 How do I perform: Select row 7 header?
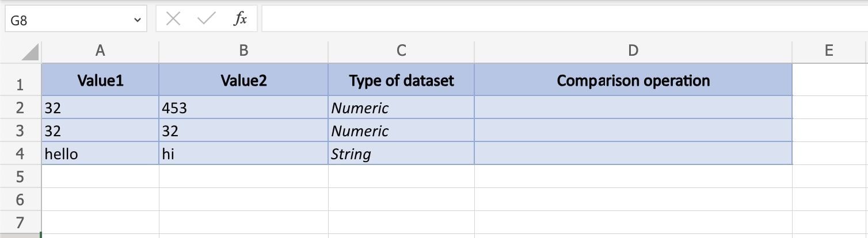pos(20,222)
